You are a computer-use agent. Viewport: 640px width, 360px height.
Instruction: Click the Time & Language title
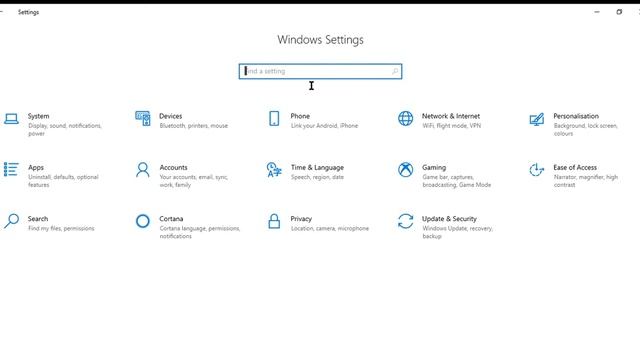click(317, 167)
